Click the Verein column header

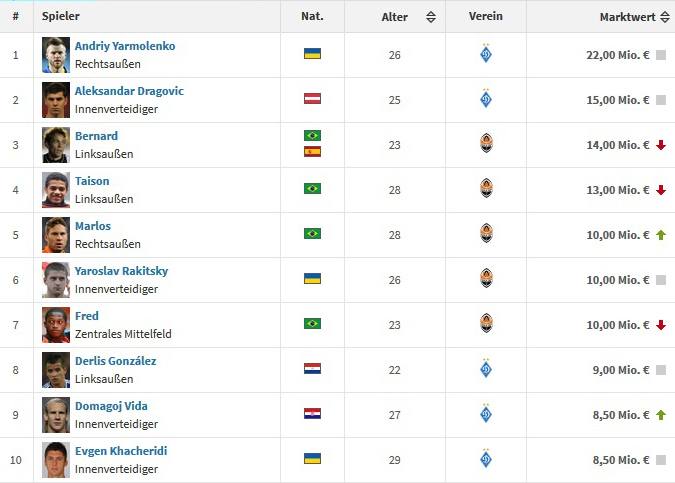point(486,16)
